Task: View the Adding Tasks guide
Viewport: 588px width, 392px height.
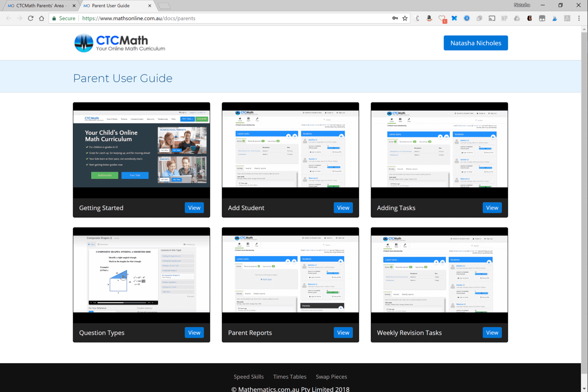Action: [492, 208]
